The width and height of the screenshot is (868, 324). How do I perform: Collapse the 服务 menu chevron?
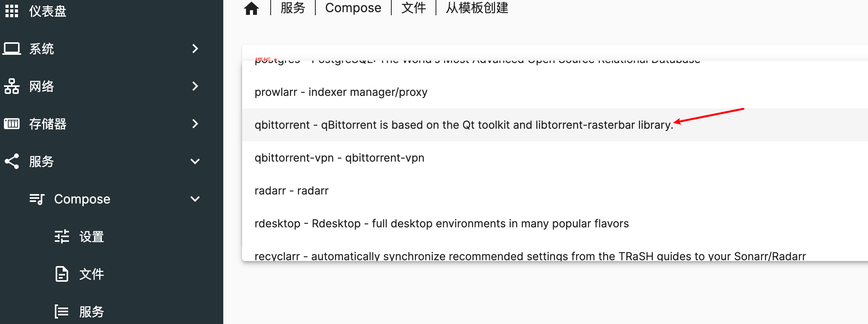point(195,162)
